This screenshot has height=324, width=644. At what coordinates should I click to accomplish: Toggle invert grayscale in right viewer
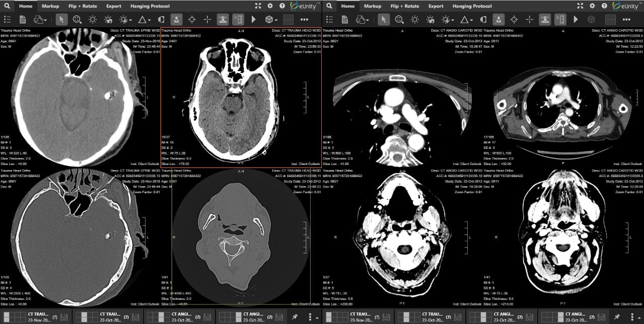click(483, 20)
